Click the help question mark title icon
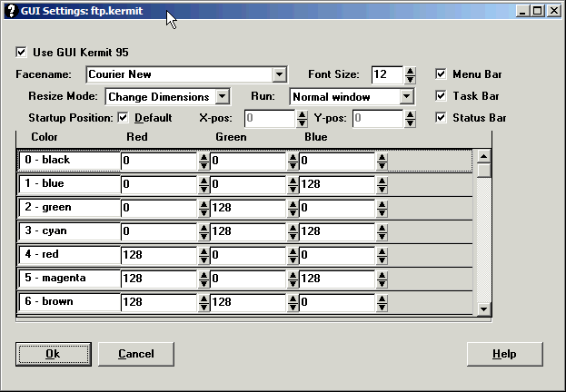Screen dimensions: 566x392 click(9, 11)
